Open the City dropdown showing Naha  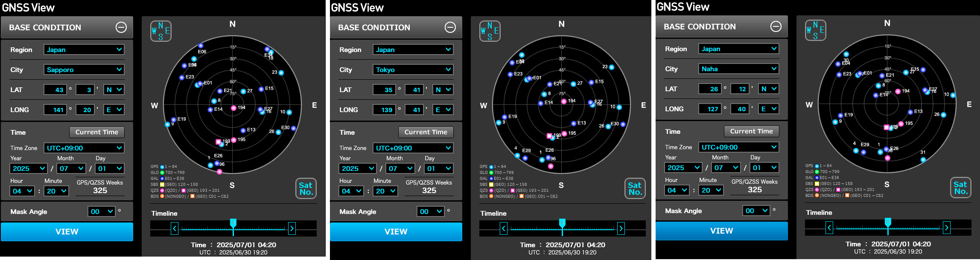point(739,69)
